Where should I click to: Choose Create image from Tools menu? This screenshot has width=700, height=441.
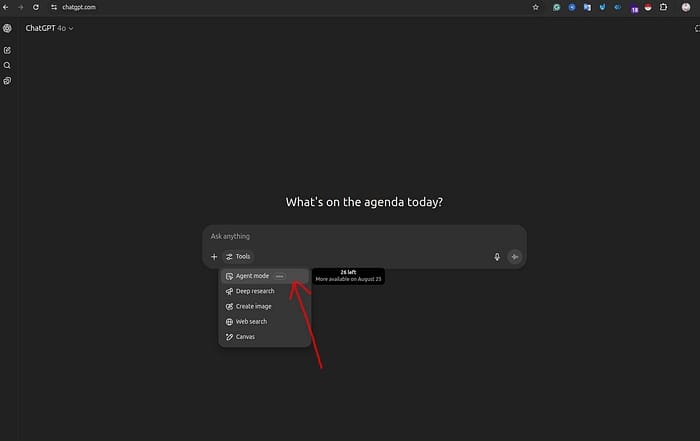point(264,306)
